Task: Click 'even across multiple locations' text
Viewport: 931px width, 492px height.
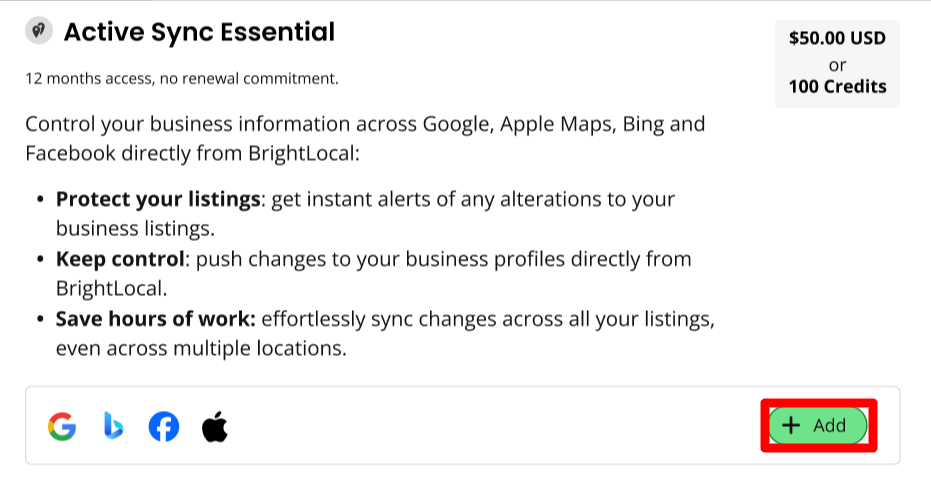Action: point(200,350)
